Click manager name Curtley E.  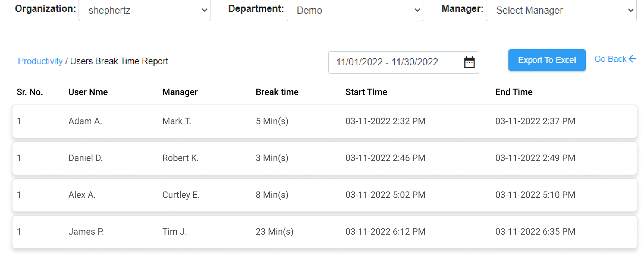181,195
